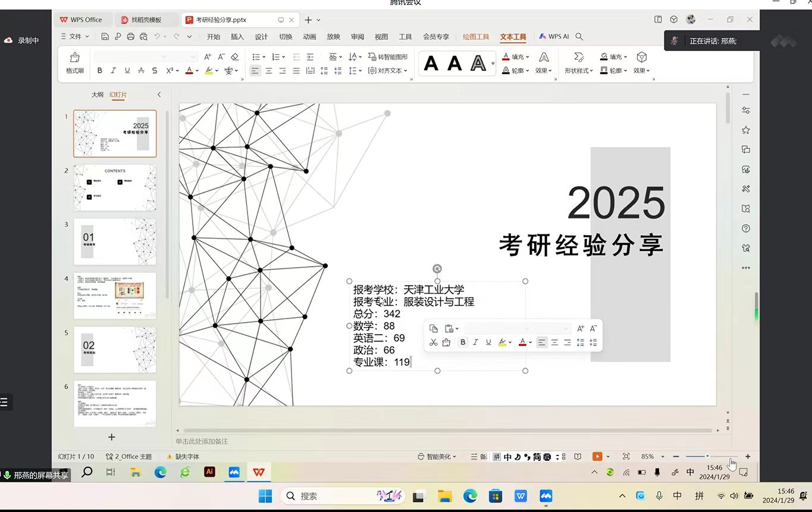Click the WPS AI icon in ribbon

(x=554, y=36)
